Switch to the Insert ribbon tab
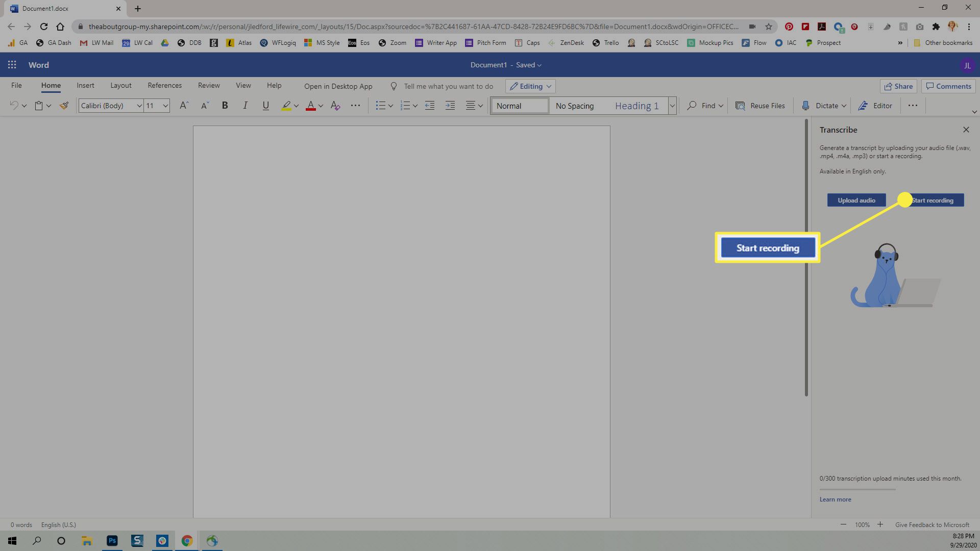Image resolution: width=980 pixels, height=551 pixels. tap(85, 85)
